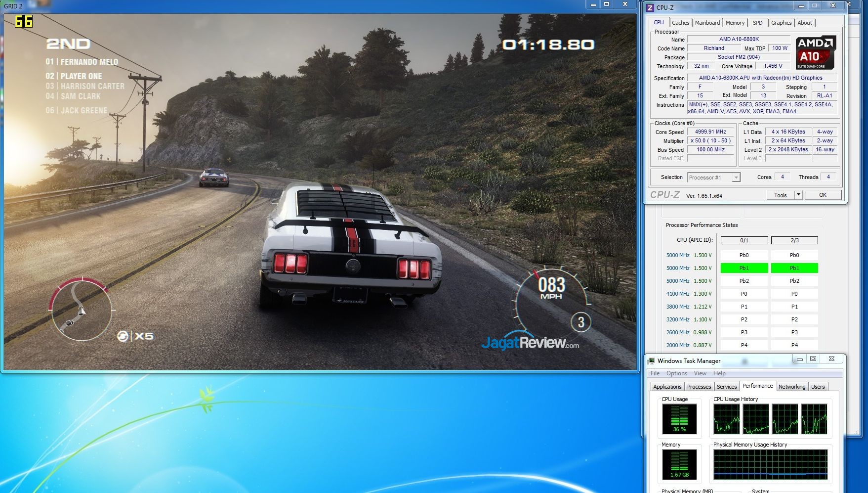Select the 2/3 APIC ID core button
The height and width of the screenshot is (493, 868).
(794, 240)
